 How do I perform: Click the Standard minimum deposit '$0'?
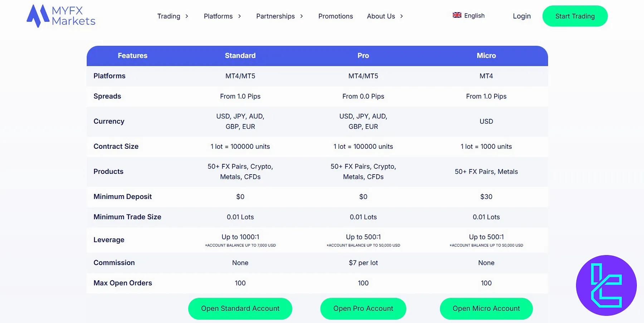pyautogui.click(x=240, y=197)
